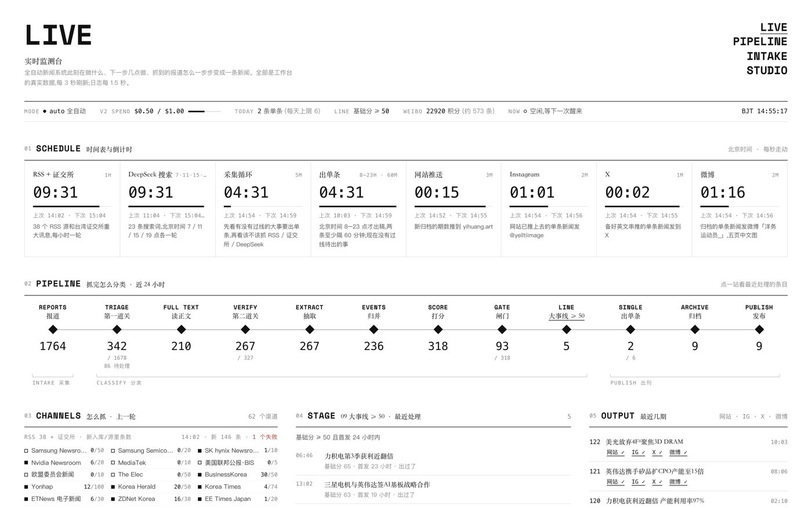812x508 pixels.
Task: Click the 1 个失败 failure indicator
Action: pos(264,437)
